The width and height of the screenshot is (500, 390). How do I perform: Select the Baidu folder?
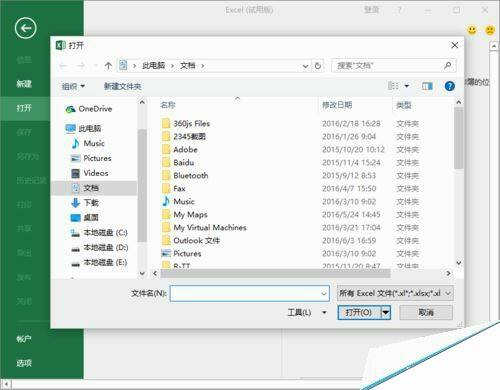pos(178,163)
